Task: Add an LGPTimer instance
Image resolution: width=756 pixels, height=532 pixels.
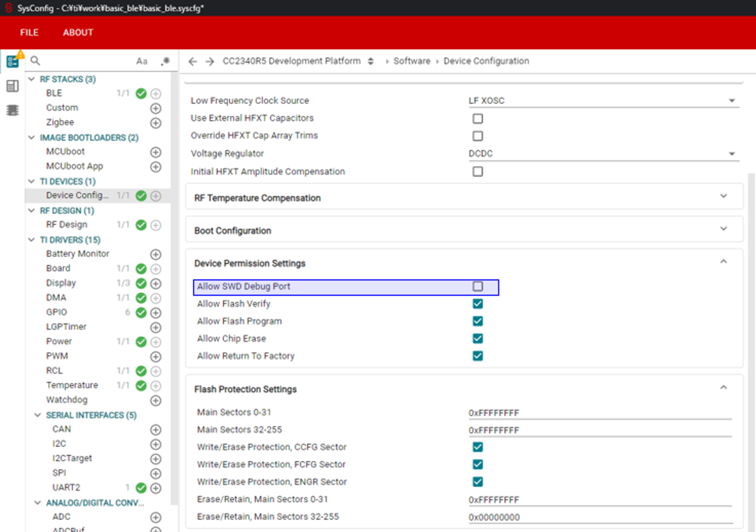Action: click(x=156, y=327)
